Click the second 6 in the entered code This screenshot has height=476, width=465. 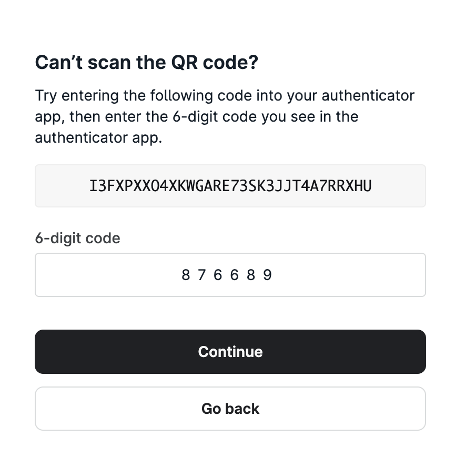[x=234, y=275]
